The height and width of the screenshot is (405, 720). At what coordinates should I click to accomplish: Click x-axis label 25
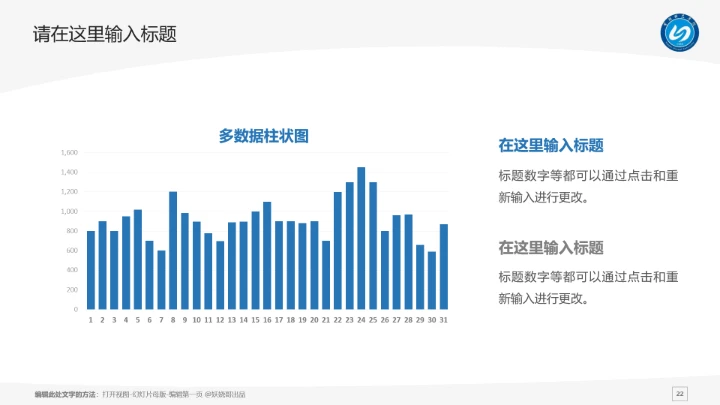click(x=373, y=320)
